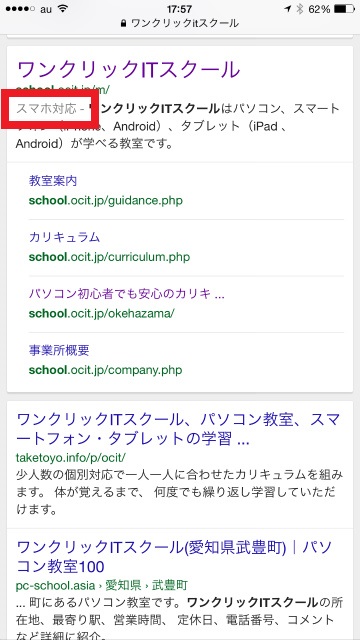Tap the cellular signal dots
This screenshot has height=640, width=360.
pyautogui.click(x=20, y=9)
